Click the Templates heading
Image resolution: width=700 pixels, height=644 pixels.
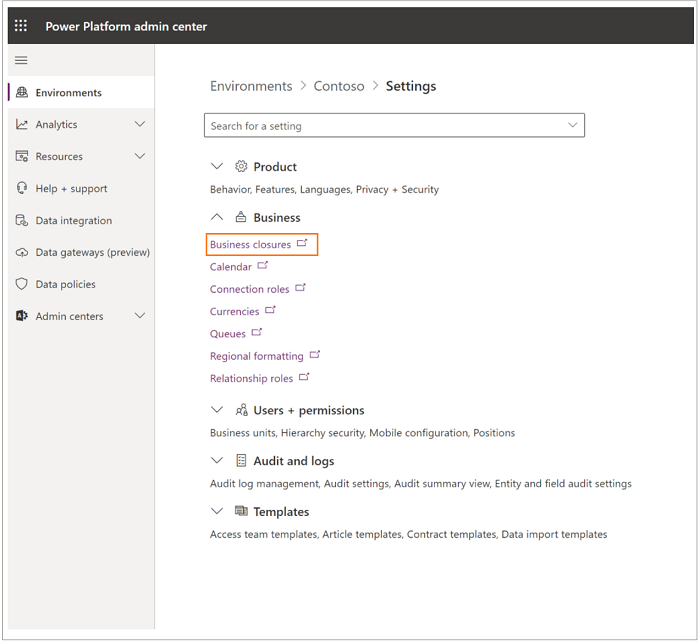tap(281, 511)
